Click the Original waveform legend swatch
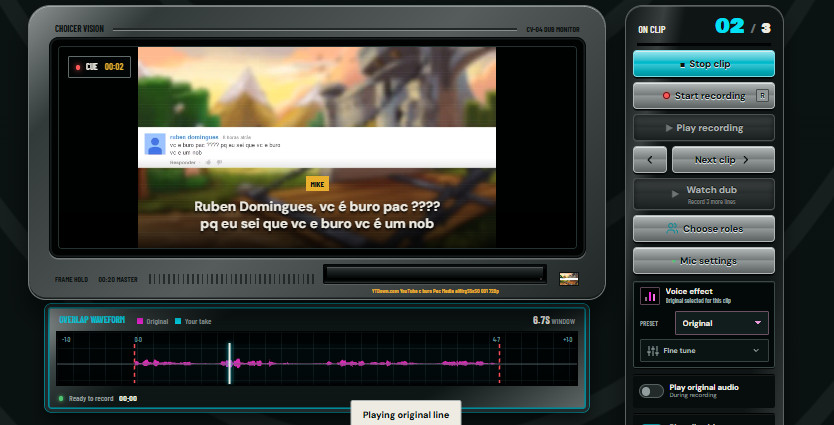Viewport: 834px width, 425px height. click(140, 321)
